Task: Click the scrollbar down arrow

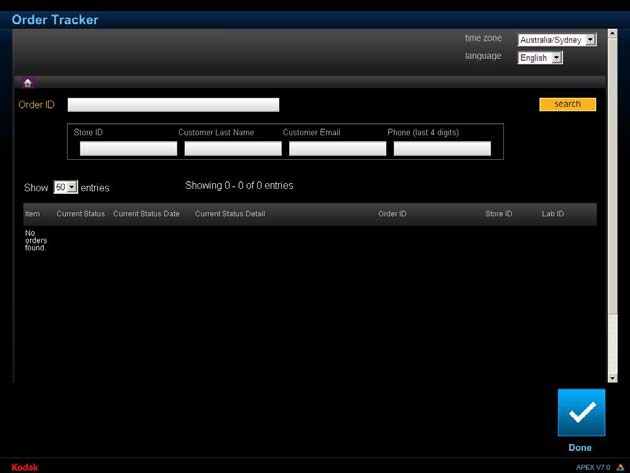Action: pyautogui.click(x=612, y=378)
